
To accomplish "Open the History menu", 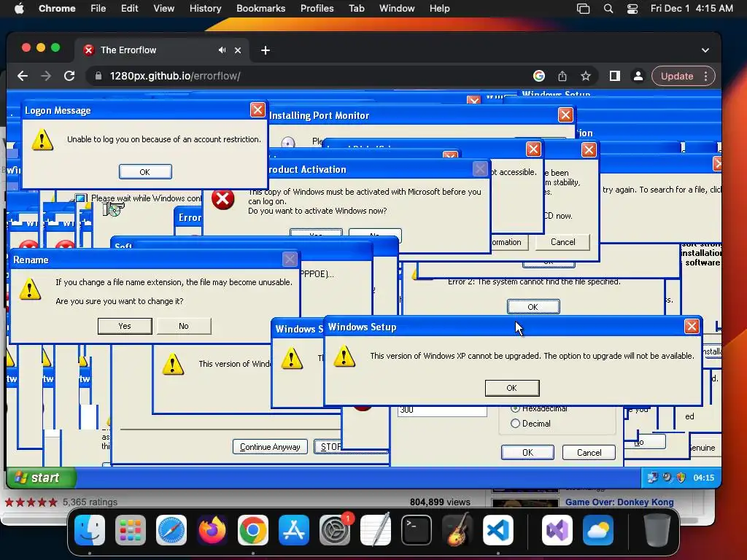I will 205,8.
